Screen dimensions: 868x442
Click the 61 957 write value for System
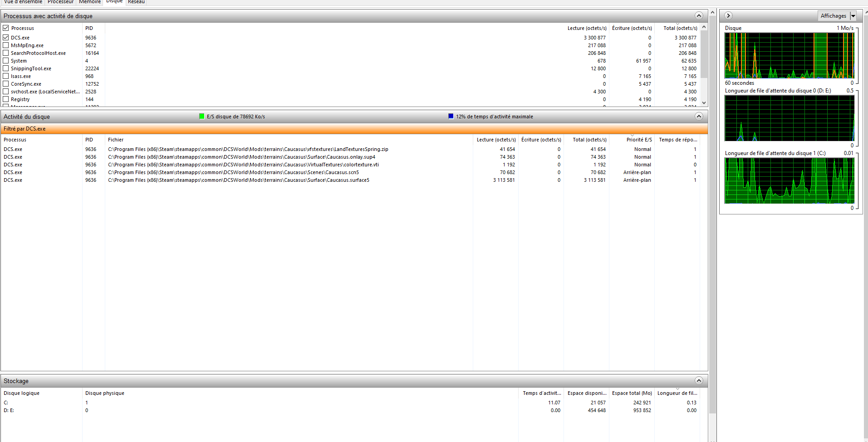(643, 61)
